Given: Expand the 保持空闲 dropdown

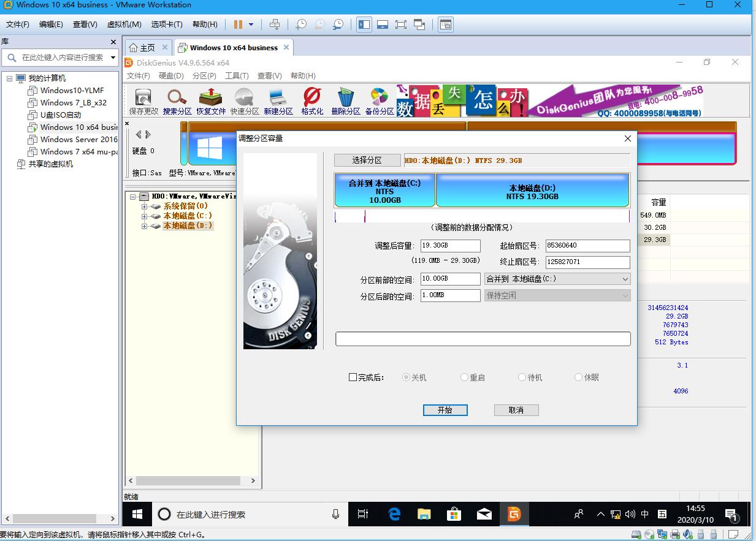Looking at the screenshot, I should (x=623, y=295).
